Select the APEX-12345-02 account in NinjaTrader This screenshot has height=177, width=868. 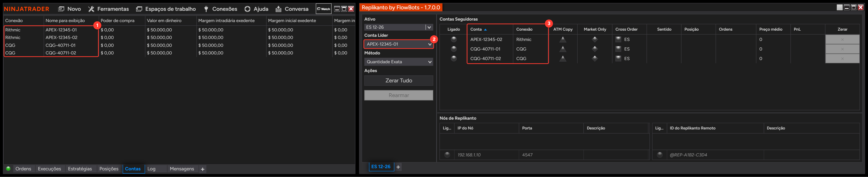tap(61, 38)
